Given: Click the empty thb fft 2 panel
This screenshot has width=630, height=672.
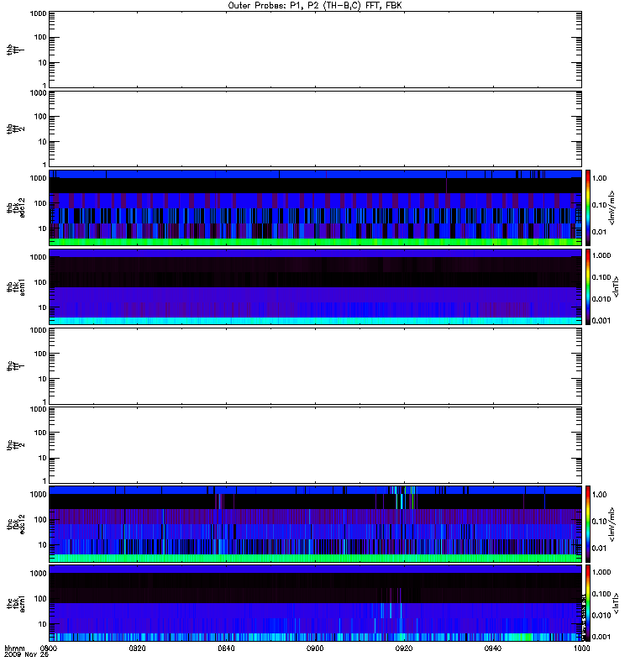Looking at the screenshot, I should click(315, 129).
